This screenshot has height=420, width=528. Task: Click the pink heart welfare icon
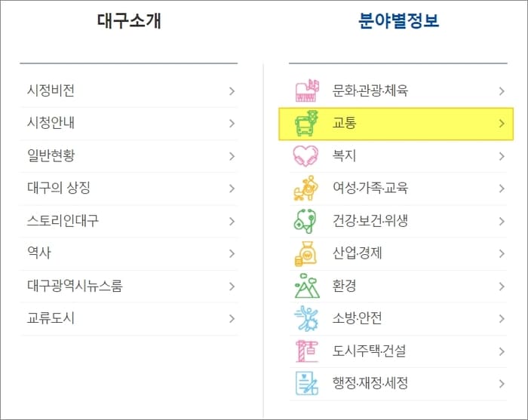coord(305,156)
